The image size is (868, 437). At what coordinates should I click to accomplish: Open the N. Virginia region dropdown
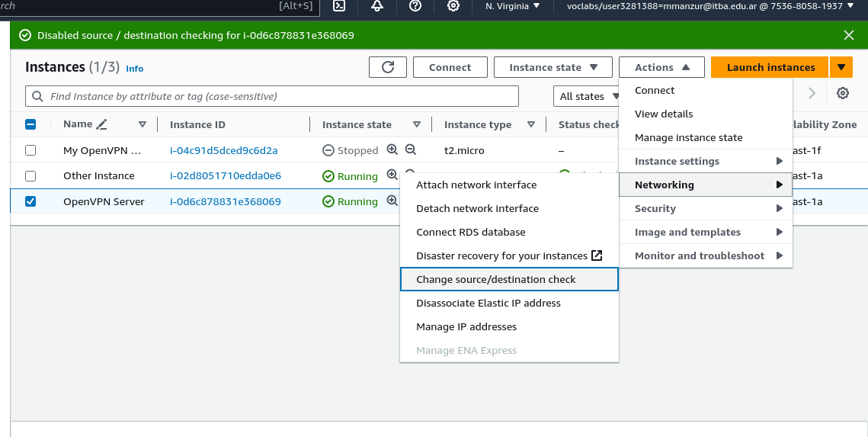[512, 6]
